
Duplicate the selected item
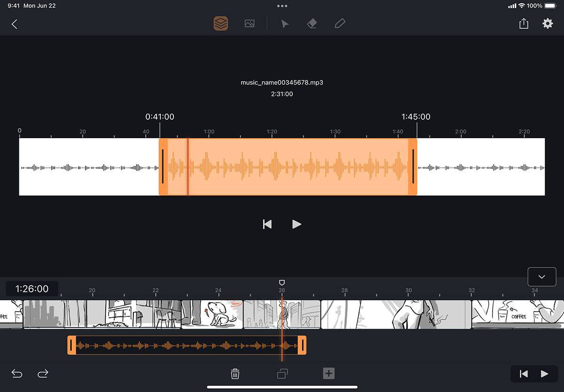(282, 374)
